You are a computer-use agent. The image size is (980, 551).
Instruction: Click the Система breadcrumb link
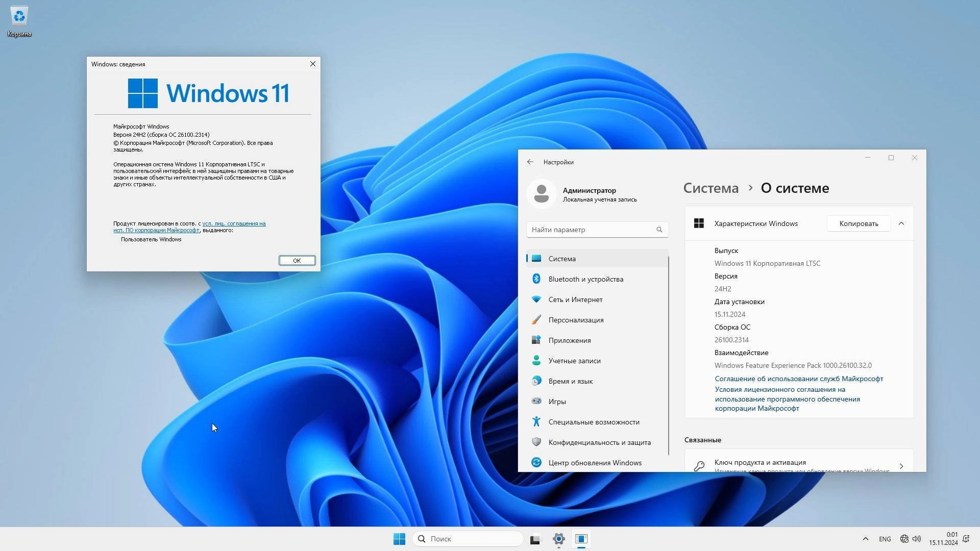coord(710,188)
